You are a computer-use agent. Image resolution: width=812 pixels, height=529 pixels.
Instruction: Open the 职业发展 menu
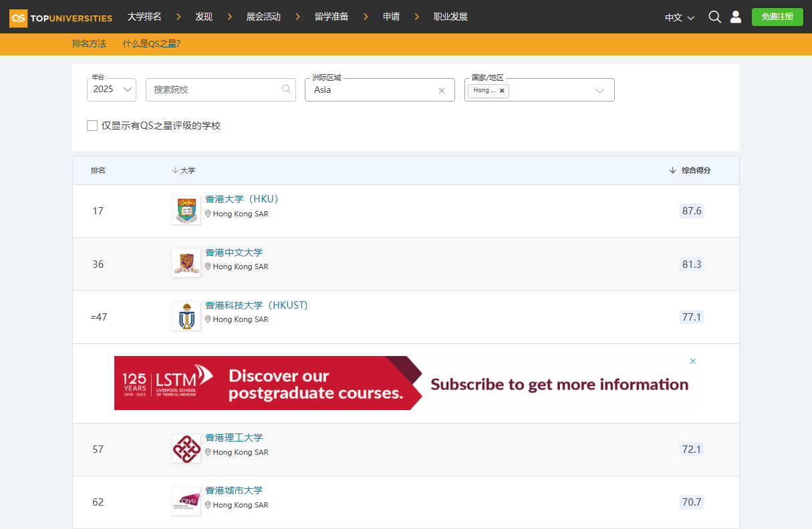pos(450,17)
